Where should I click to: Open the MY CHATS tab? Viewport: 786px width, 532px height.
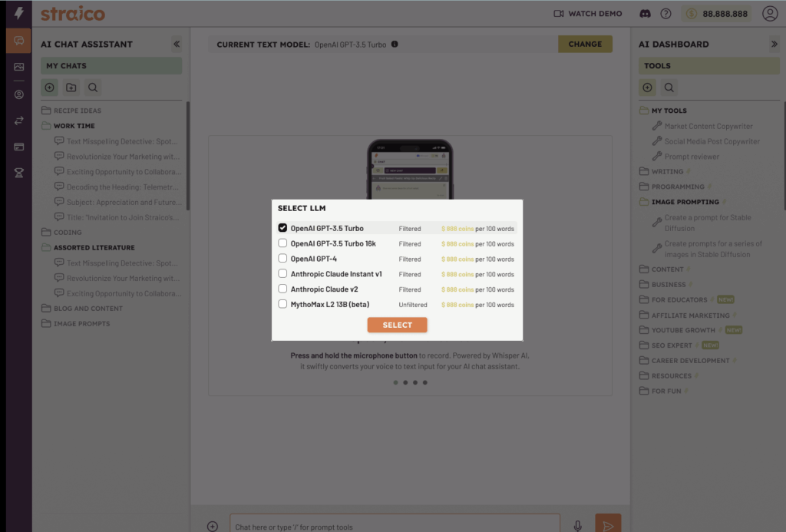point(111,66)
